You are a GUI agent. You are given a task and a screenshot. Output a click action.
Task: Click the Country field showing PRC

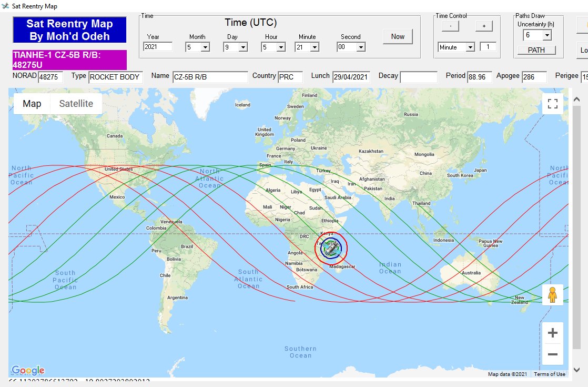point(290,77)
